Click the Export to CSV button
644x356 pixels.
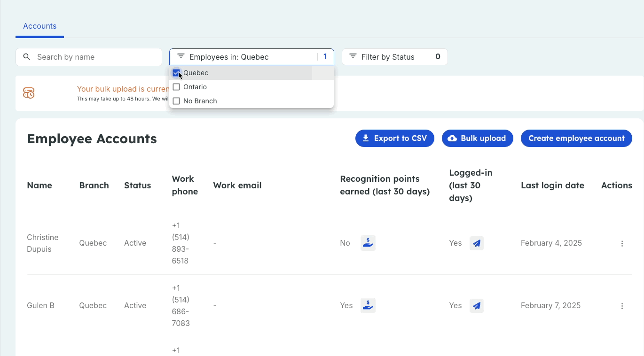pyautogui.click(x=395, y=138)
